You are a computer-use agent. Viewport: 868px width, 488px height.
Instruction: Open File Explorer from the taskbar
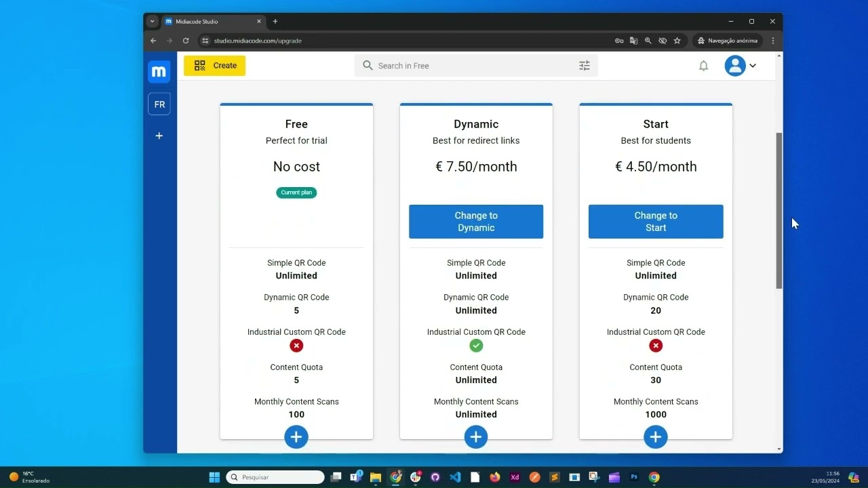[376, 477]
